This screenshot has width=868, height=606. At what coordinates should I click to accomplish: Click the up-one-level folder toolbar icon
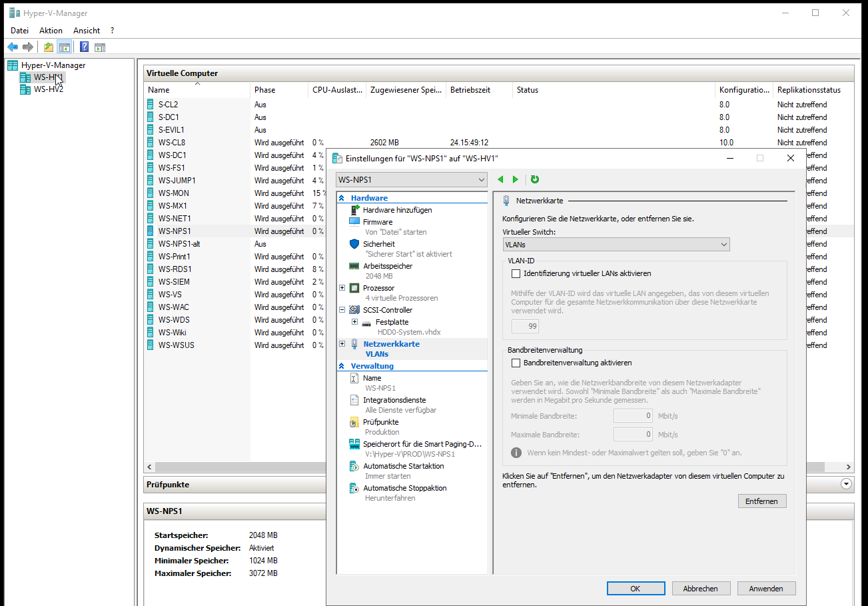pos(49,47)
